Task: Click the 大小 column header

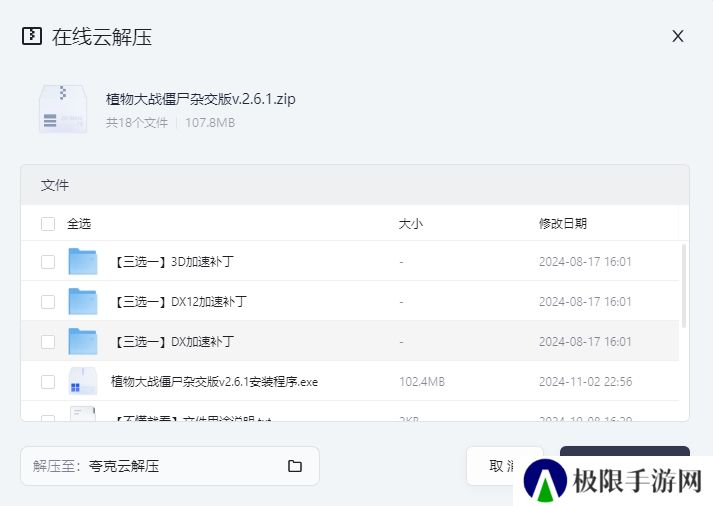Action: [411, 224]
